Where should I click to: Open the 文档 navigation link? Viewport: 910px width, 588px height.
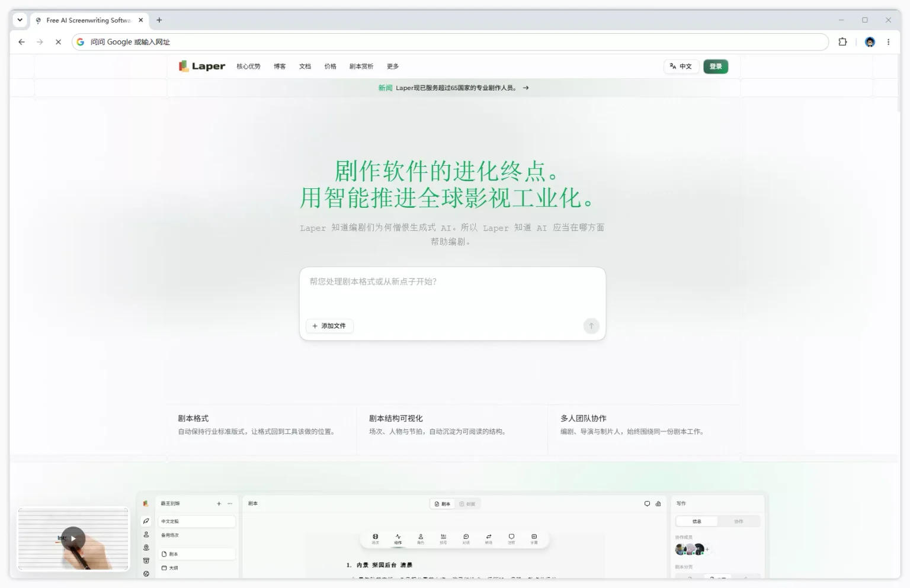[305, 66]
